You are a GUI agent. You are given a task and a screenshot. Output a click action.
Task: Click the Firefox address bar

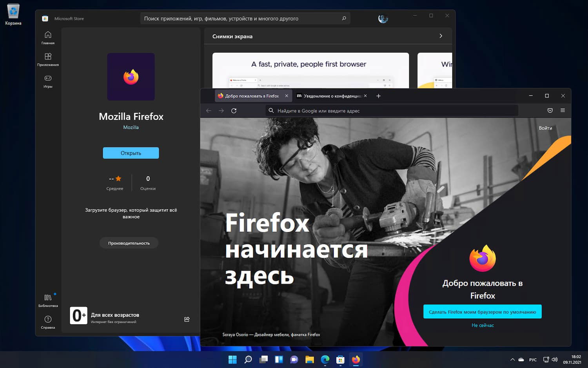tap(392, 111)
